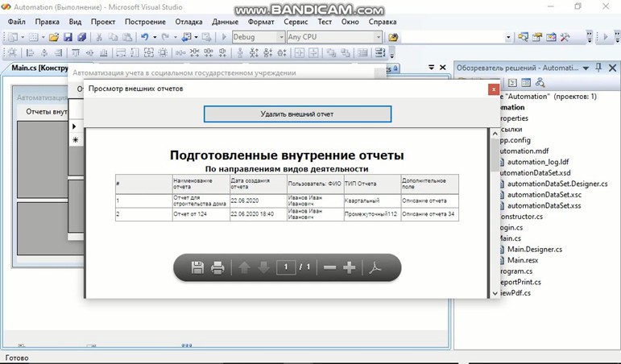
Task: Open the Layout toolbar options overflow
Action: pyautogui.click(x=392, y=53)
